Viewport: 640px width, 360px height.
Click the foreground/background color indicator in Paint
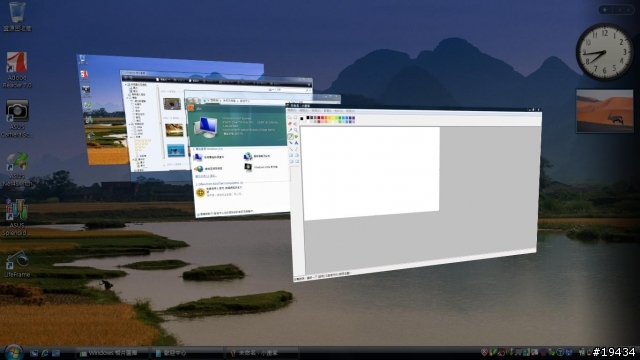click(x=302, y=119)
